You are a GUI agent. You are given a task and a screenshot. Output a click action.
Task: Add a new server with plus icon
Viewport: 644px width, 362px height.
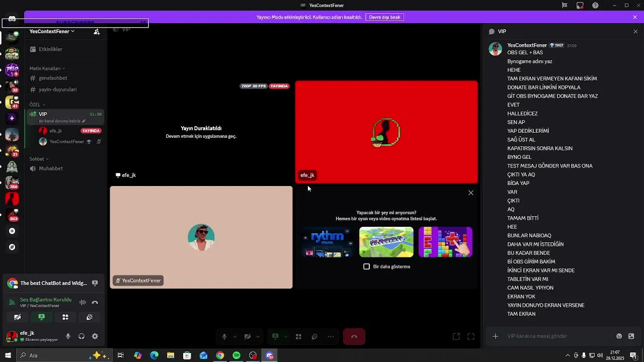coord(12,231)
